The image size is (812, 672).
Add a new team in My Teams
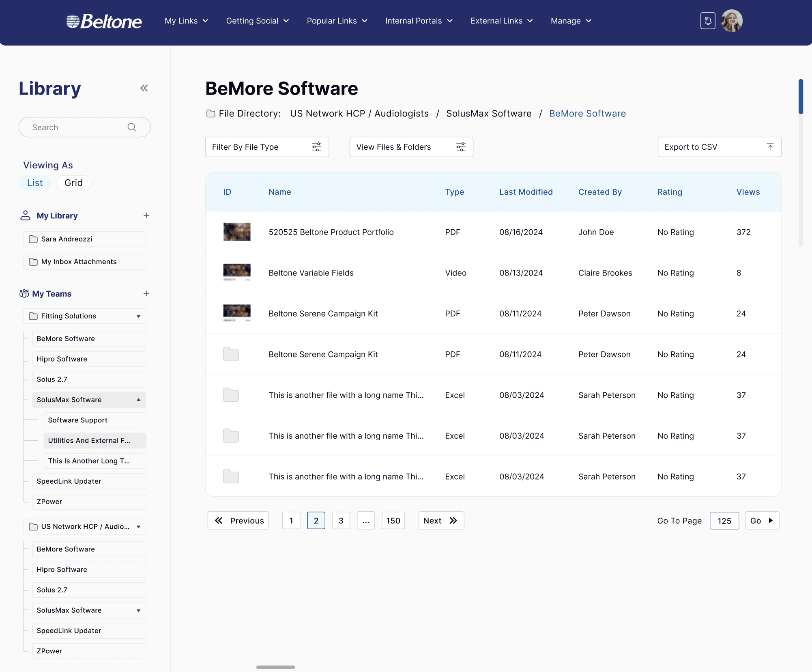click(146, 293)
